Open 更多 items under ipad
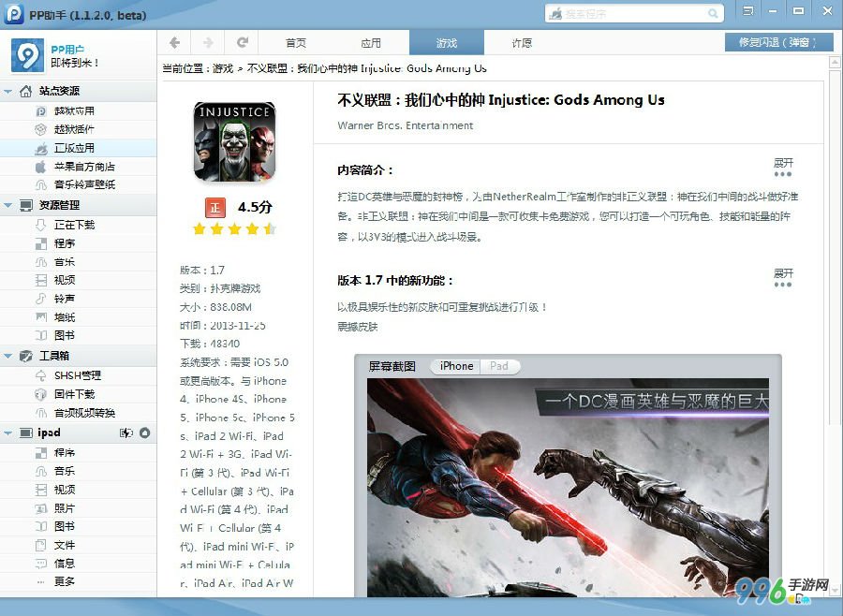 [x=65, y=581]
